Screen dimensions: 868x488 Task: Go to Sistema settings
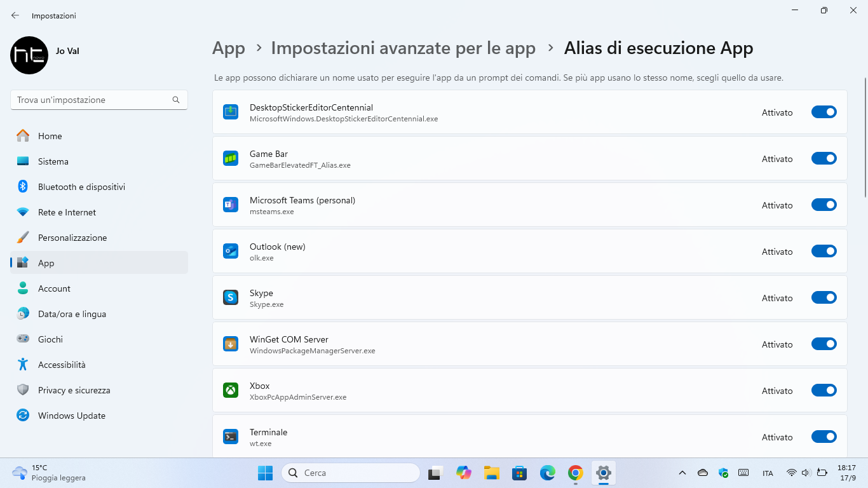[x=99, y=161]
